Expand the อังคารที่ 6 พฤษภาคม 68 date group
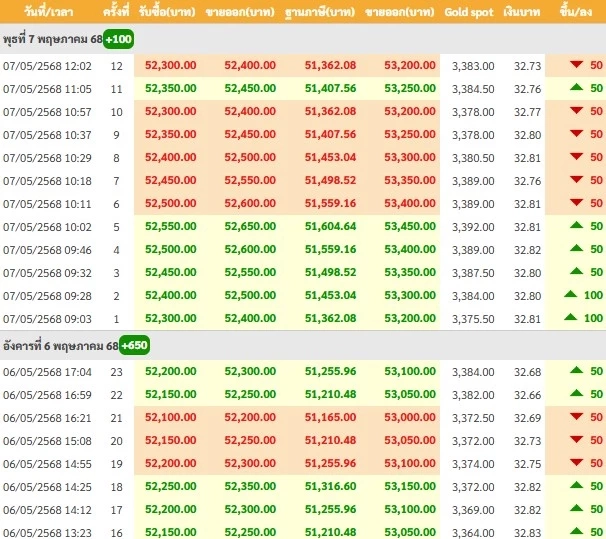The height and width of the screenshot is (539, 606). [60, 345]
